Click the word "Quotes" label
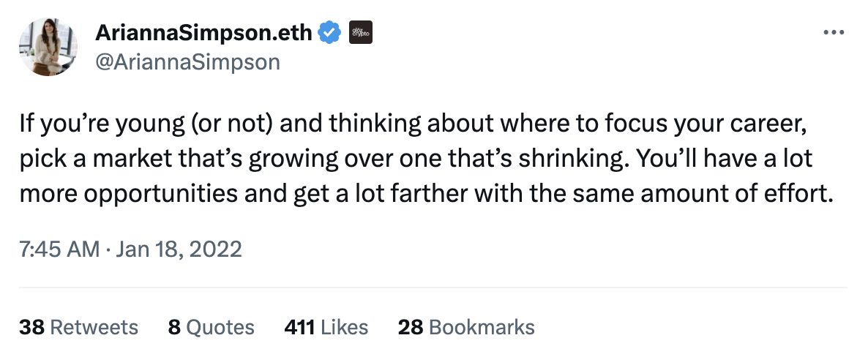This screenshot has width=868, height=357. (x=220, y=327)
